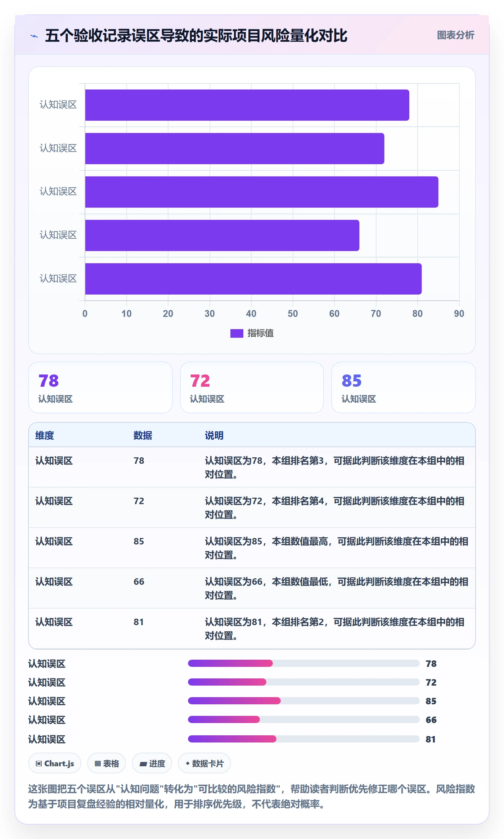Click x-axis tick label 0

(85, 314)
